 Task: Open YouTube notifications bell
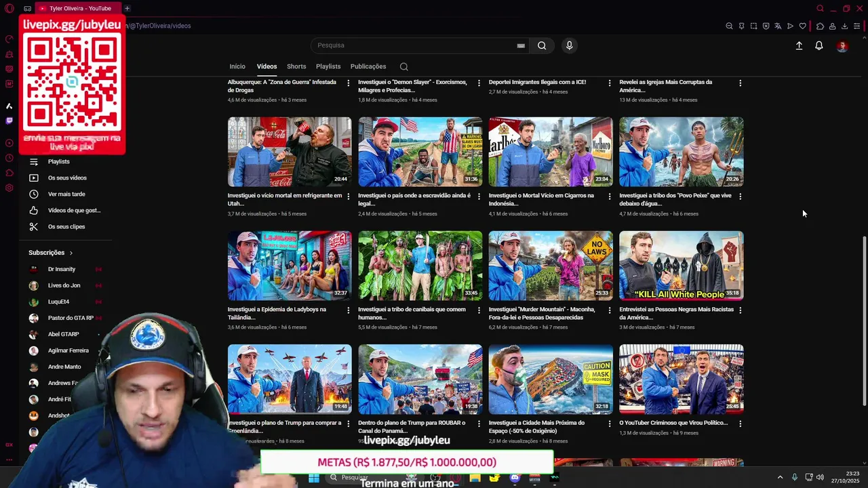[818, 45]
